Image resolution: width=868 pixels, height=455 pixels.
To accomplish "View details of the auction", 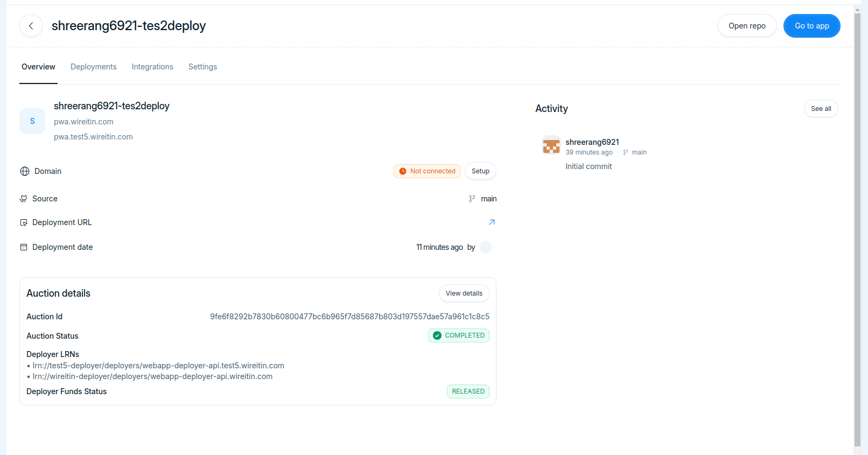I will coord(464,293).
